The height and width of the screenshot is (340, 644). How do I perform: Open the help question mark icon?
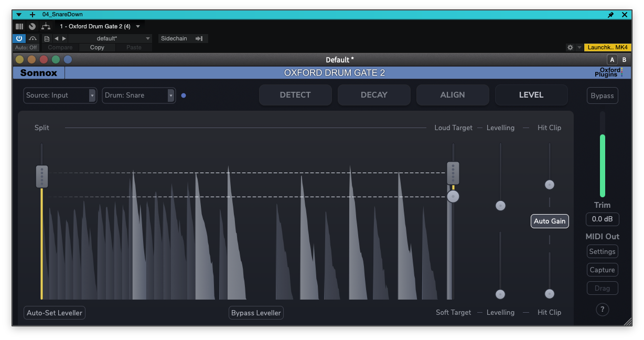pos(603,309)
